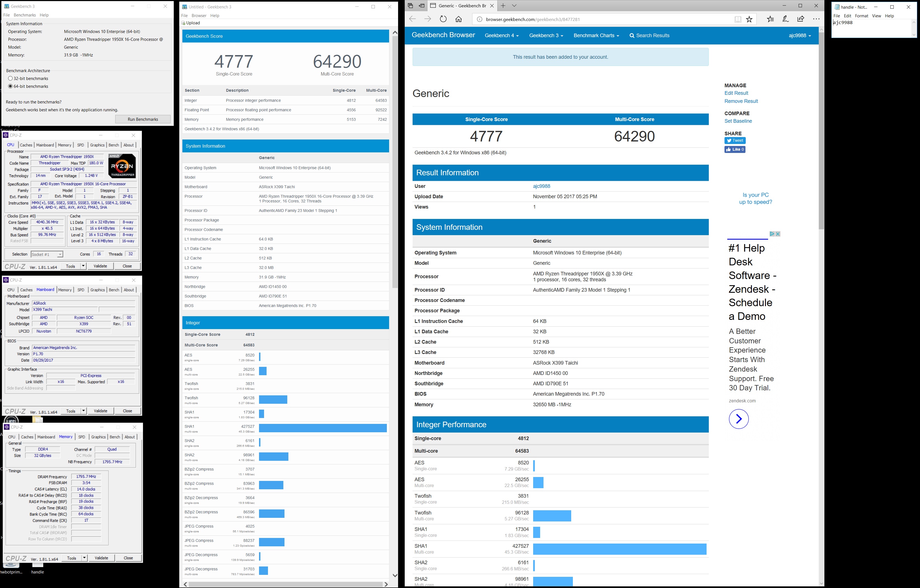Viewport: 920px width, 588px height.
Task: Open web notes pen icon
Action: pyautogui.click(x=785, y=19)
